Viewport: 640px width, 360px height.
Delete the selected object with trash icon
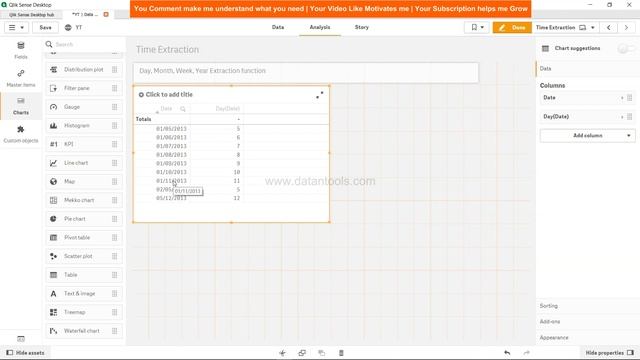(x=341, y=353)
